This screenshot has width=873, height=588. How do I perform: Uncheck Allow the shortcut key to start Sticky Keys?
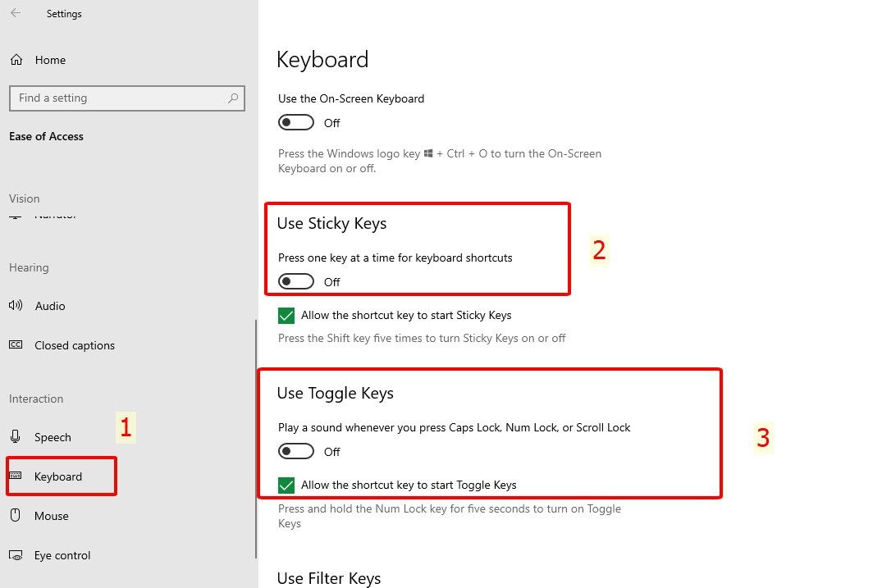point(286,316)
